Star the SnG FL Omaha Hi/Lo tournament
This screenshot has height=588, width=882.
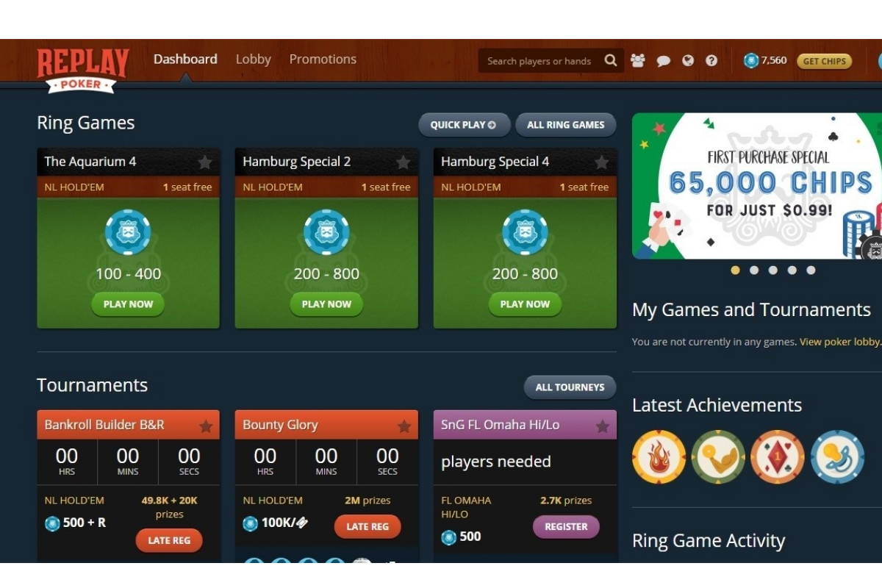pos(603,426)
